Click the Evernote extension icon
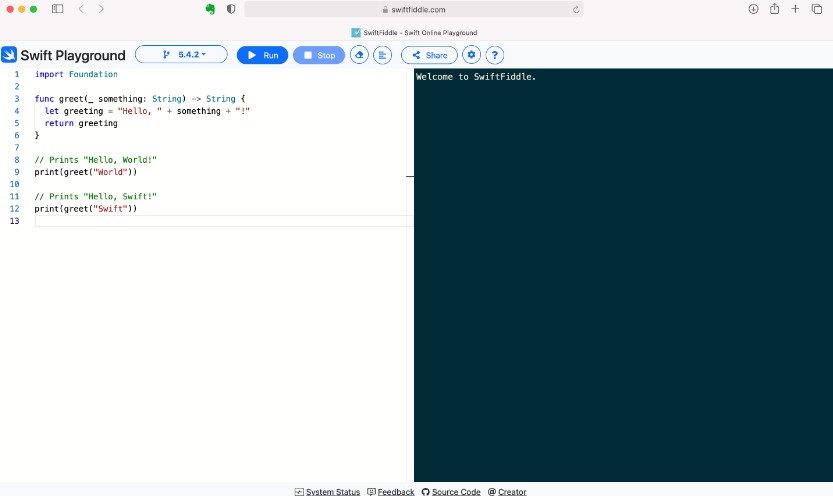The image size is (833, 496). [210, 9]
